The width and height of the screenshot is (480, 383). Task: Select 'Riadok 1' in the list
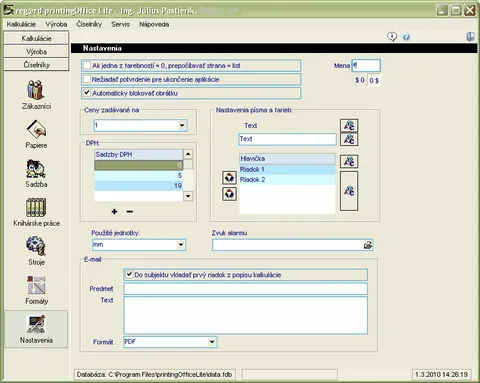point(287,169)
